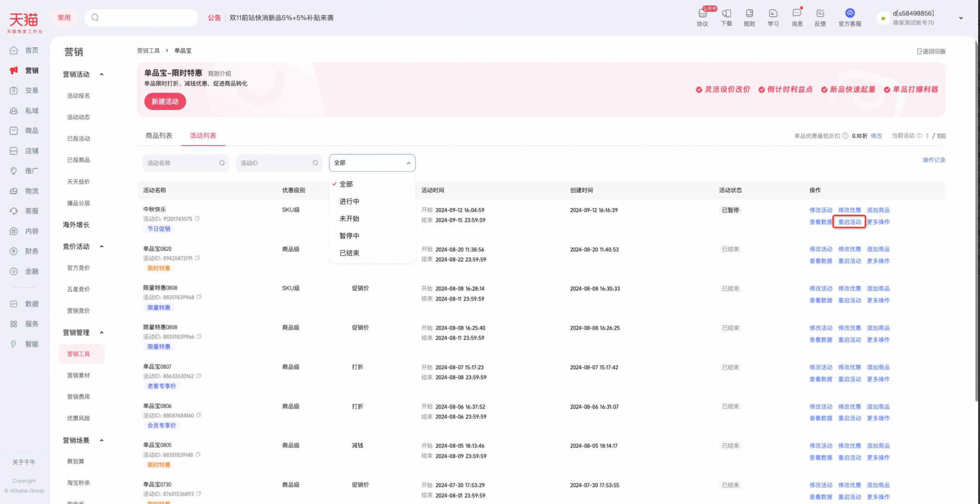The width and height of the screenshot is (980, 504).
Task: Collapse the 全部 status dropdown
Action: pos(409,163)
